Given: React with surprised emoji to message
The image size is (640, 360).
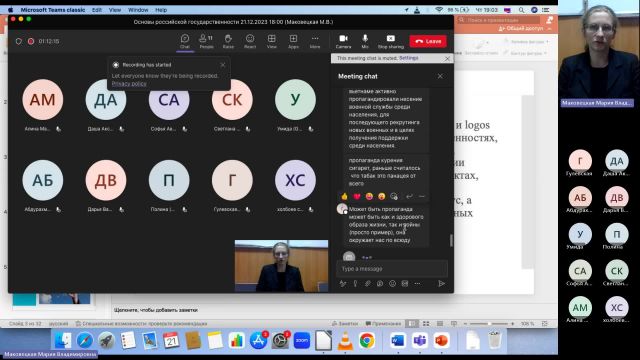Looking at the screenshot, I should point(381,197).
